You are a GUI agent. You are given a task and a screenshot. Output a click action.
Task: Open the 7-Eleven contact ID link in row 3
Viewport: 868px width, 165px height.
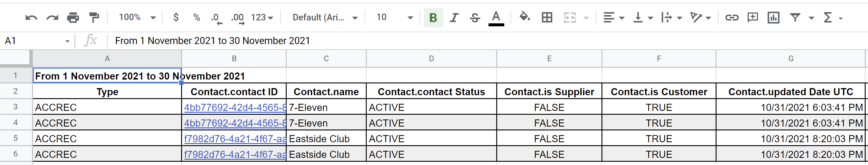235,108
